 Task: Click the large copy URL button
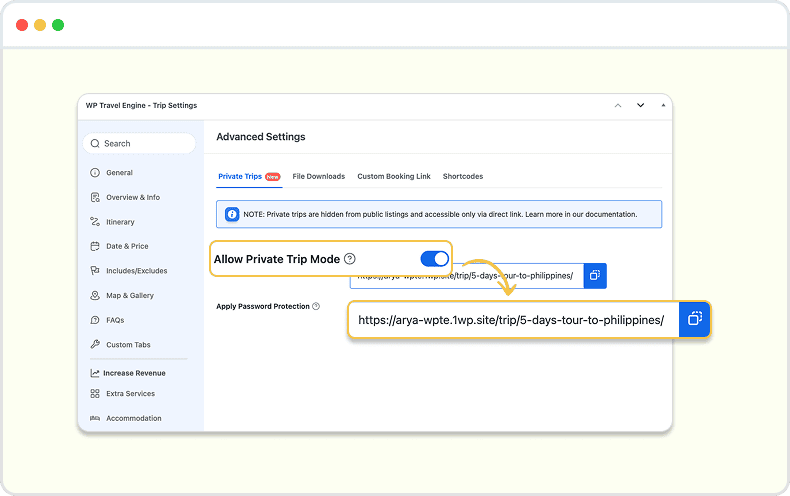[695, 320]
